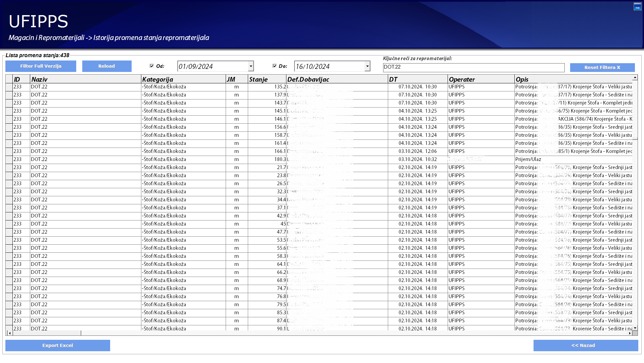The height and width of the screenshot is (363, 644).
Task: Sort by the ID column header
Action: tap(21, 79)
